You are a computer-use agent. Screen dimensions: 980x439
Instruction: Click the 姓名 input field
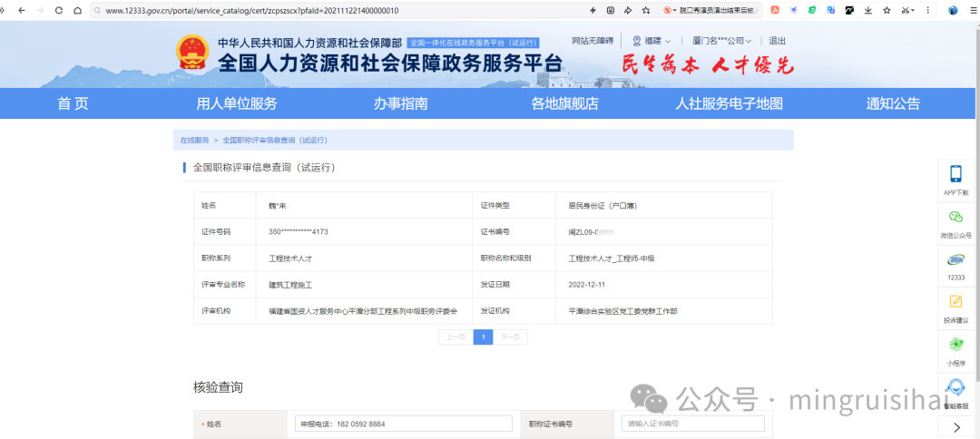404,424
